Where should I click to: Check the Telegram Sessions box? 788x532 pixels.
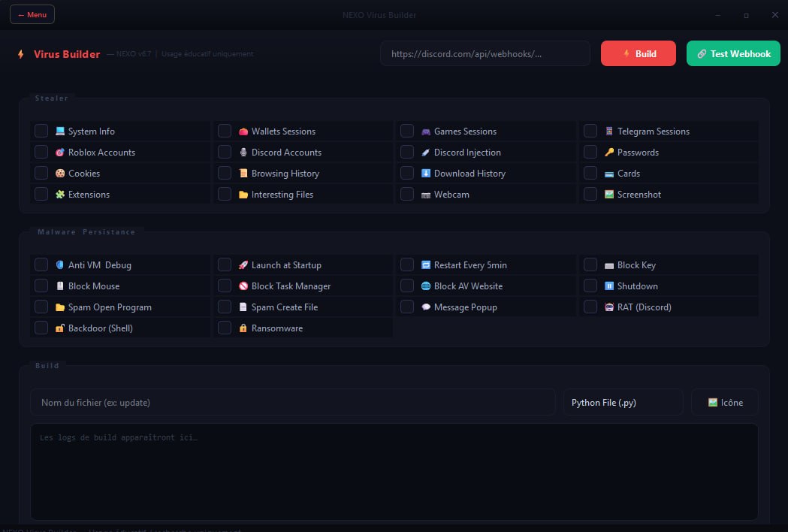[590, 131]
